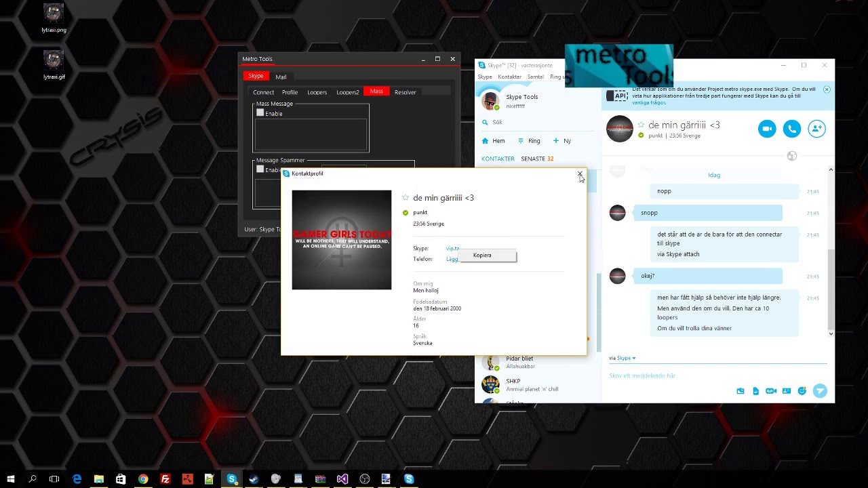Open FileZilla from taskbar
Viewport: 868px width, 488px height.
pyautogui.click(x=165, y=479)
